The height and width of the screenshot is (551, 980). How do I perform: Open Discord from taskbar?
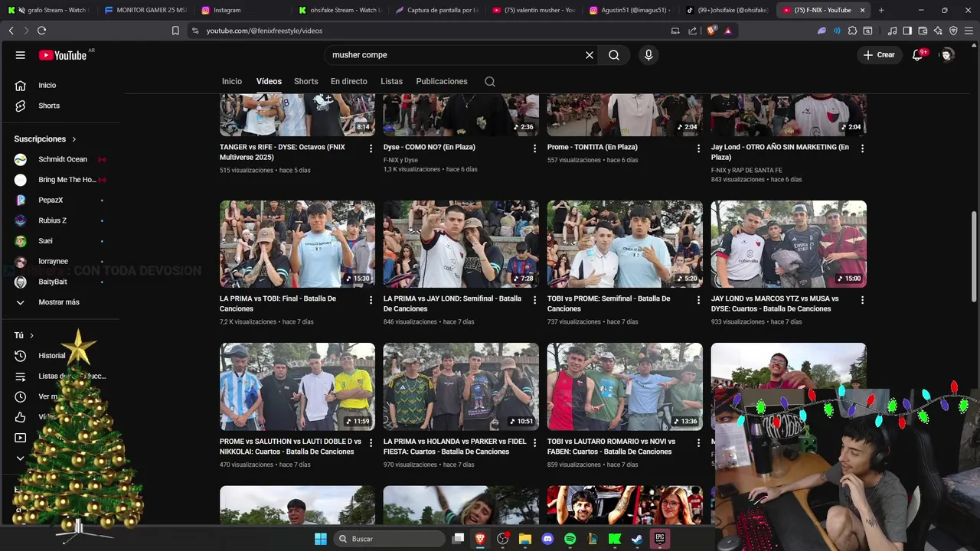tap(547, 539)
